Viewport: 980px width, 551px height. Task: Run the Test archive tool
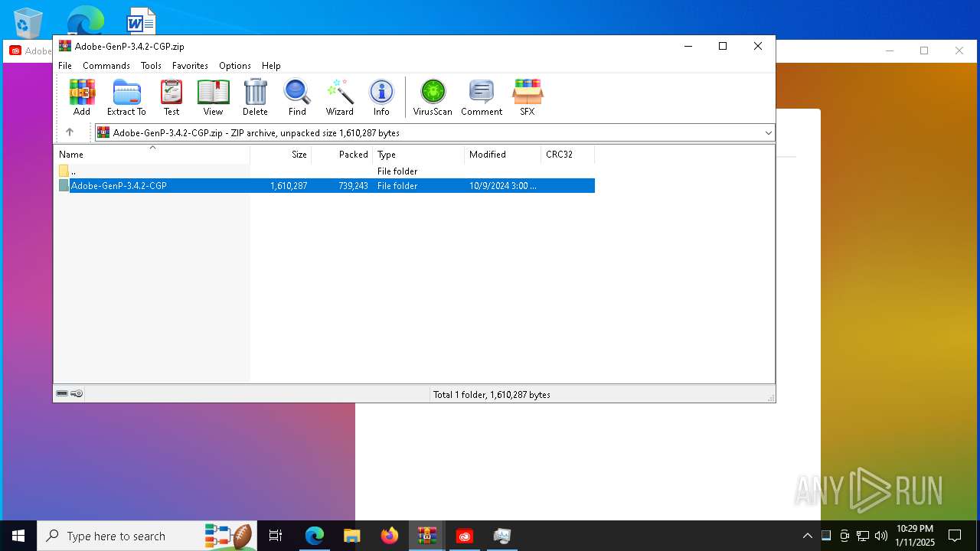pos(171,97)
